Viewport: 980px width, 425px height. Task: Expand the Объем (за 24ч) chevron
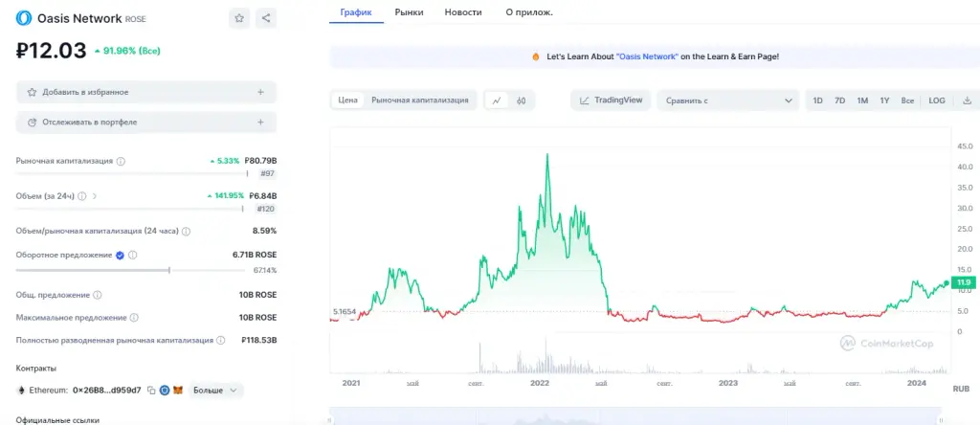95,196
